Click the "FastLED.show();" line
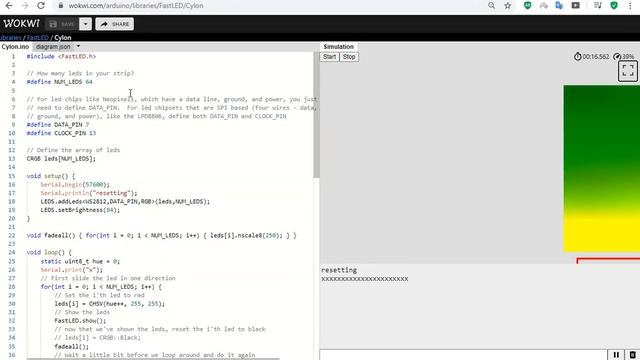This screenshot has width=640, height=360. click(x=80, y=321)
